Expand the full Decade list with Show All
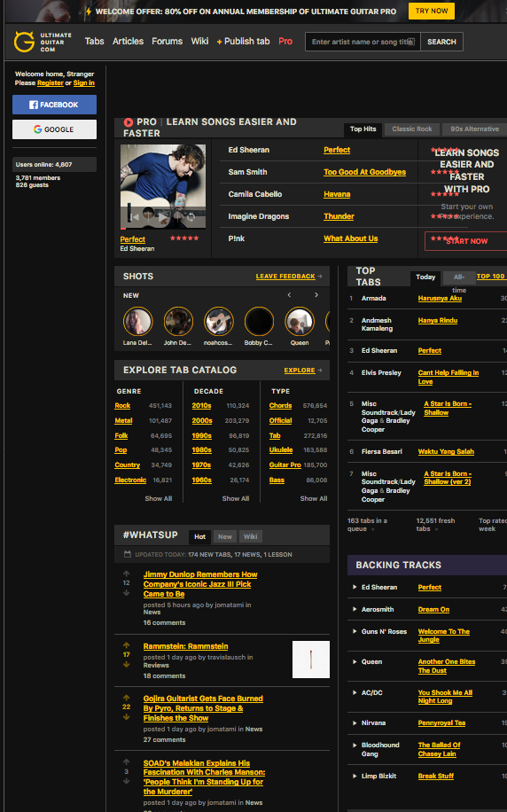Screen dimensions: 507x812 click(x=236, y=498)
